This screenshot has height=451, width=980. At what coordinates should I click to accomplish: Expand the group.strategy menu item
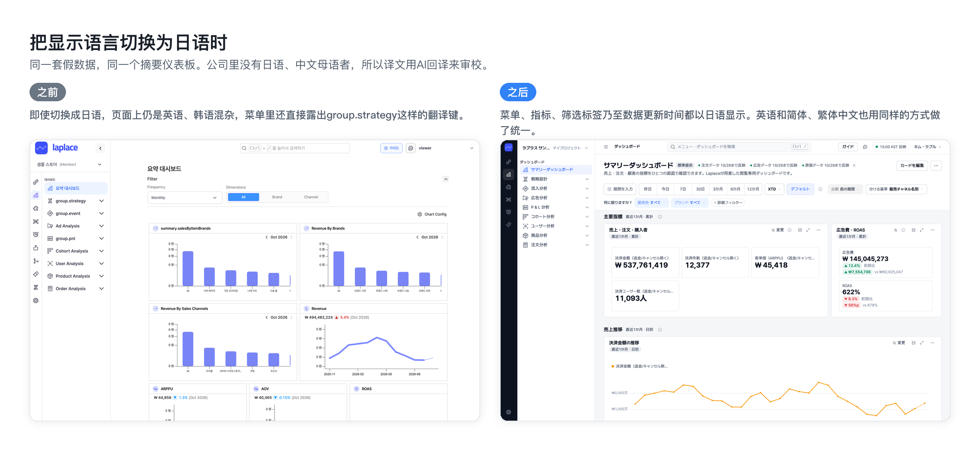click(x=76, y=201)
